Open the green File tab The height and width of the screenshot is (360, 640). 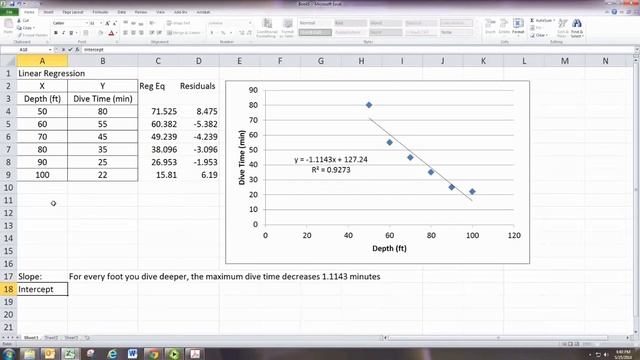[x=9, y=12]
